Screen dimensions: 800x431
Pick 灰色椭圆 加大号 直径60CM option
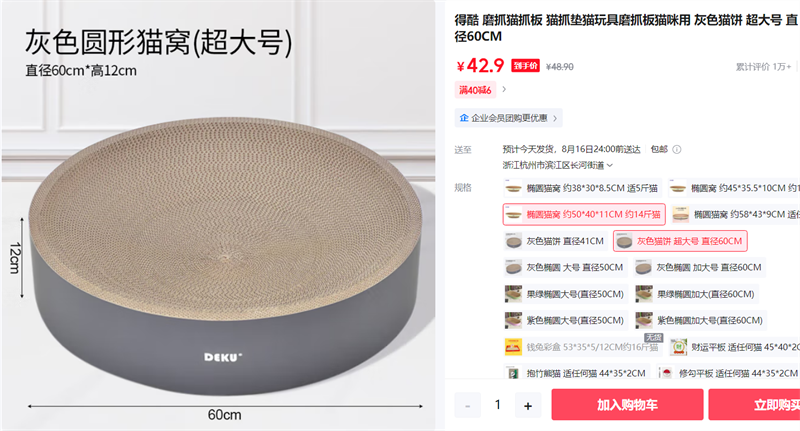(x=699, y=267)
